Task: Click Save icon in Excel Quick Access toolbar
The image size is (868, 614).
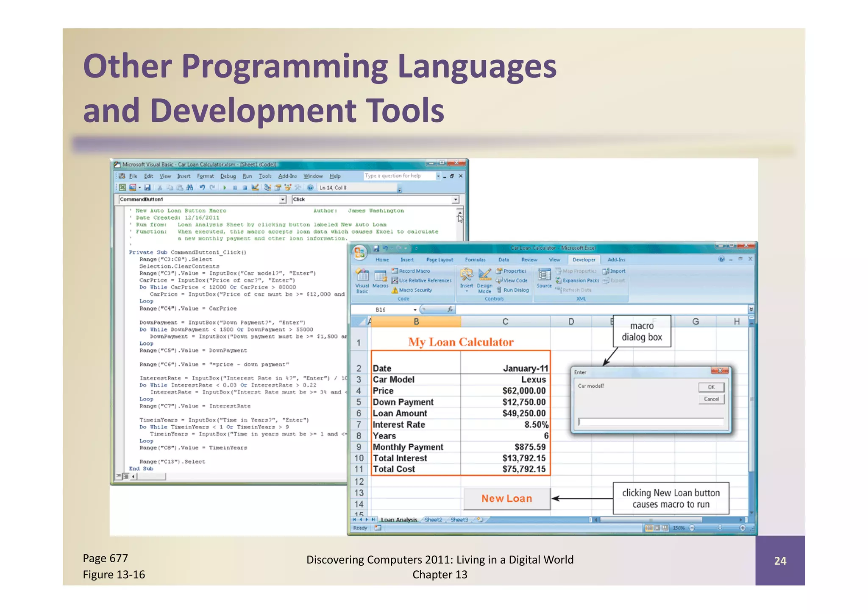Action: [376, 248]
